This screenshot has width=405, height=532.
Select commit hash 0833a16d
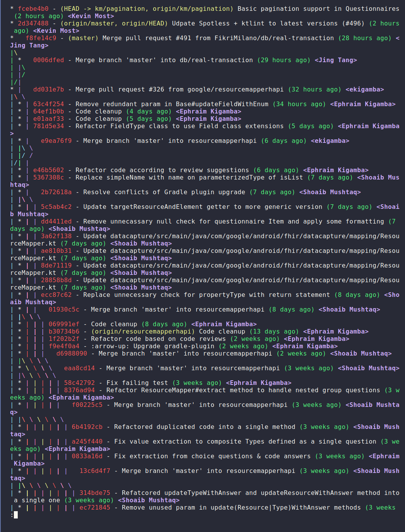pos(87,456)
